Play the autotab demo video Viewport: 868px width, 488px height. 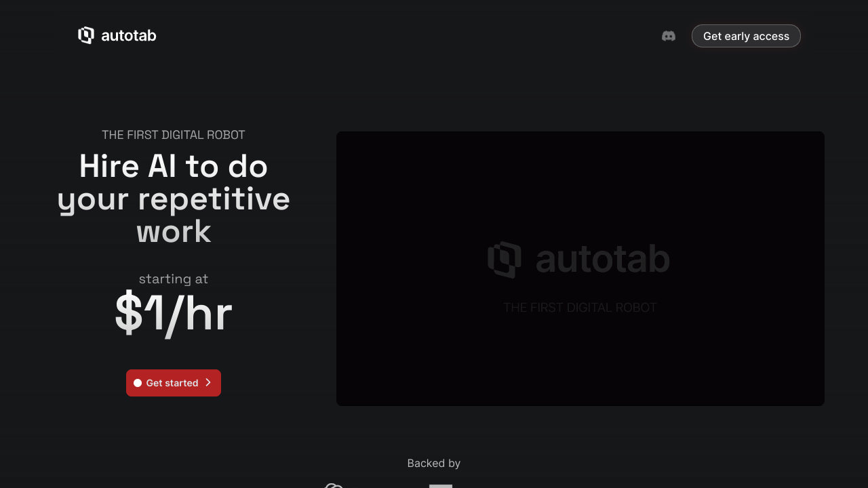580,268
